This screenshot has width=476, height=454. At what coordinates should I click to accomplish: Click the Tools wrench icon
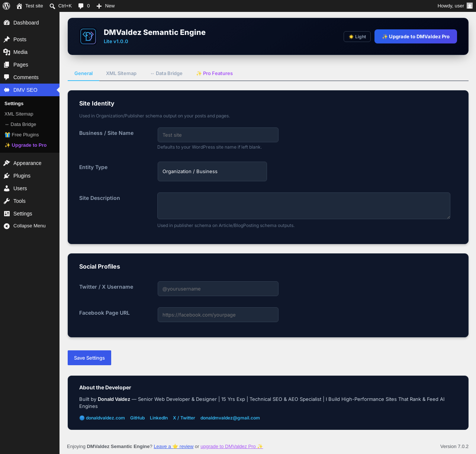click(x=7, y=201)
